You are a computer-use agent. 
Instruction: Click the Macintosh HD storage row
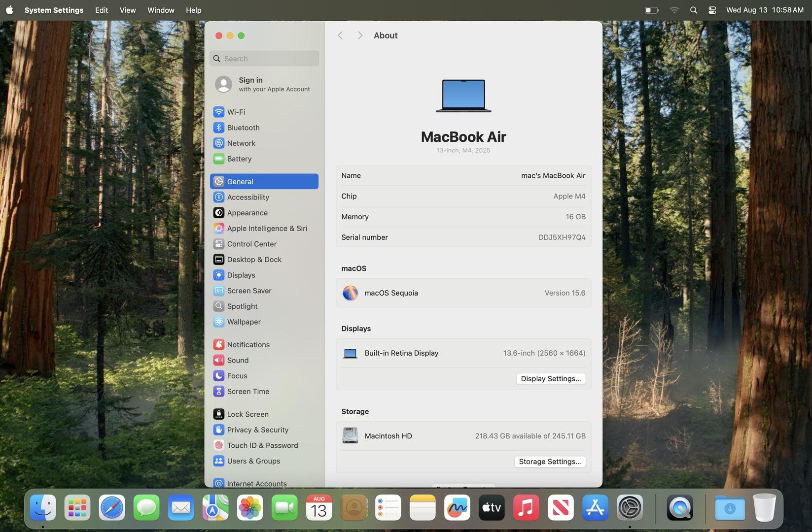tap(463, 436)
